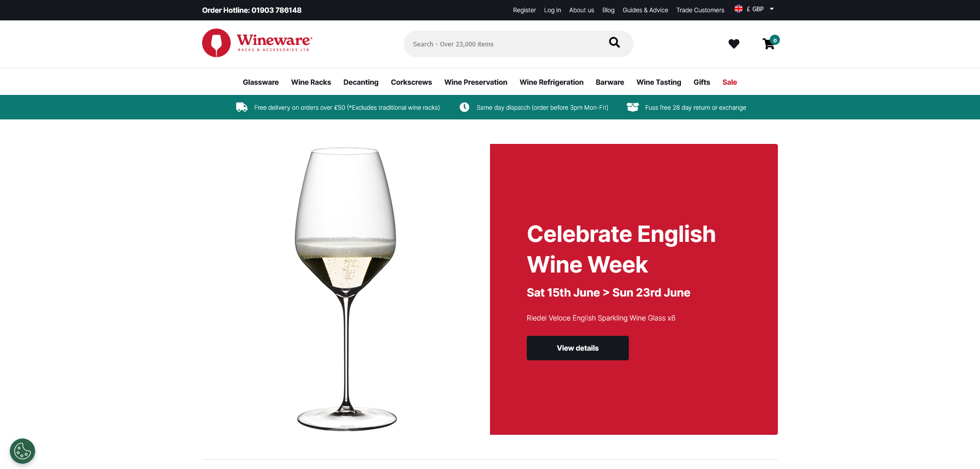Click the View details button
This screenshot has height=469, width=980.
[x=578, y=348]
